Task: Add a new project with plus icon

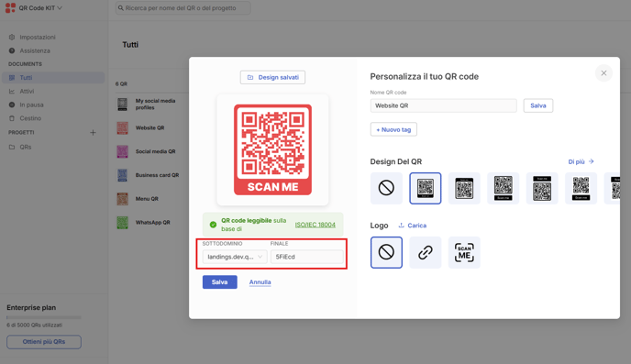Action: click(x=93, y=132)
